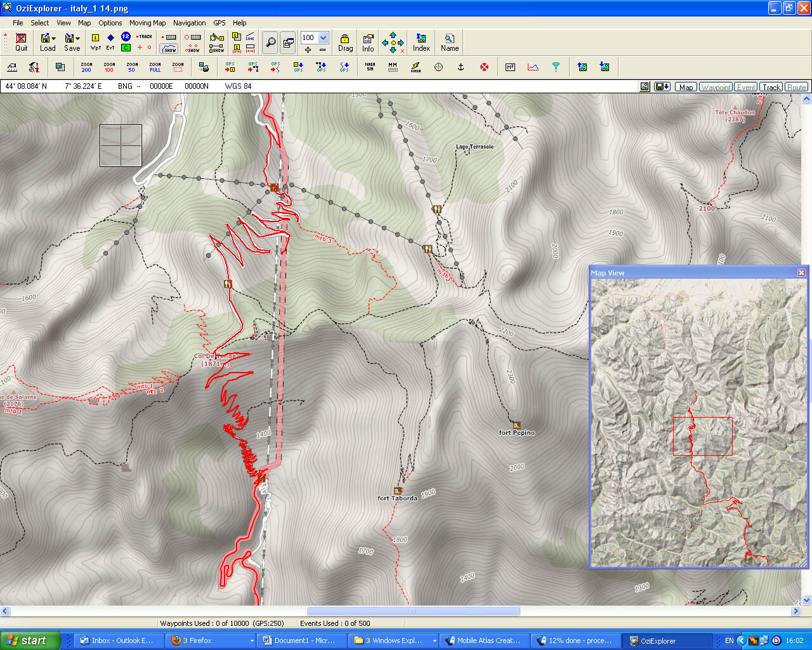Click the Track button on coordinates bar
Image resolution: width=812 pixels, height=650 pixels.
(x=771, y=87)
